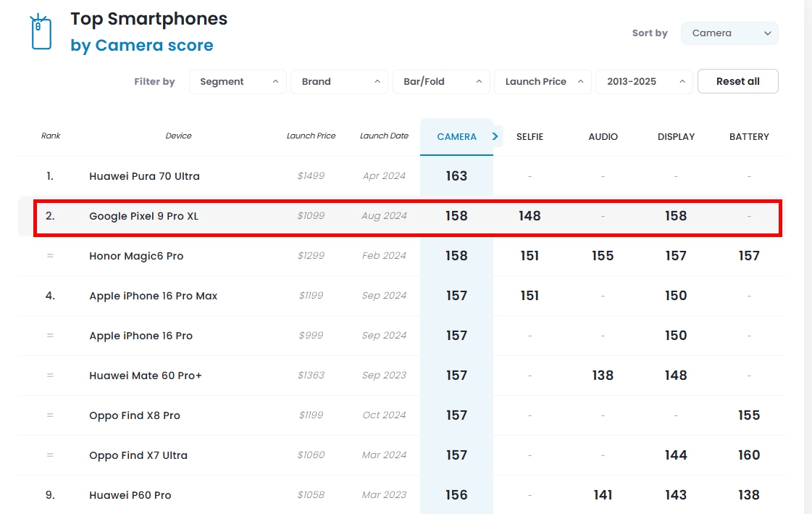The image size is (812, 514).
Task: Click the blue arrow next to CAMERA header
Action: 495,136
